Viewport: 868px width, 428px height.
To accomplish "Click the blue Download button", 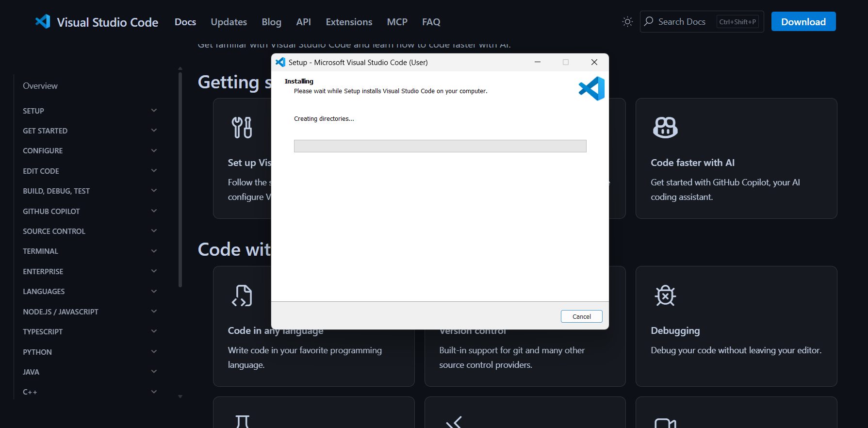I will [803, 22].
